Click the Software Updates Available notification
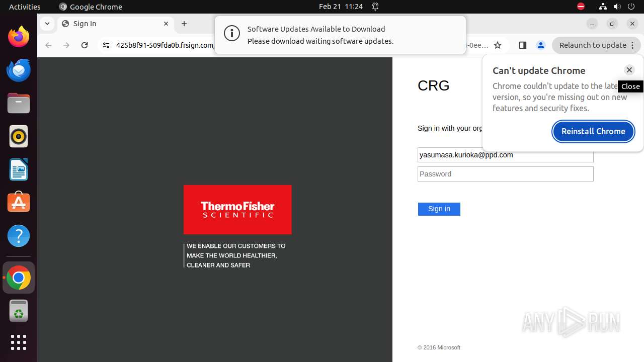The height and width of the screenshot is (362, 644). tap(340, 35)
